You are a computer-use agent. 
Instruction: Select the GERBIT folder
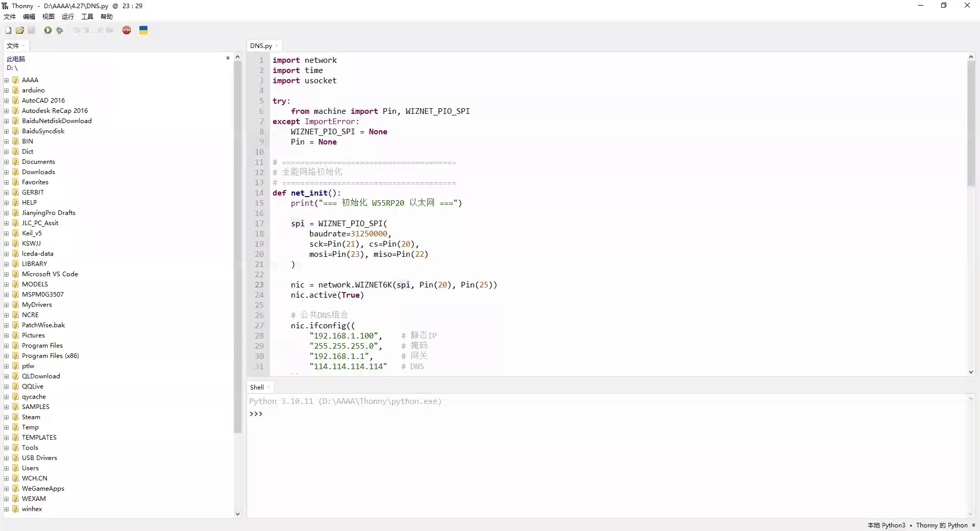pos(33,192)
